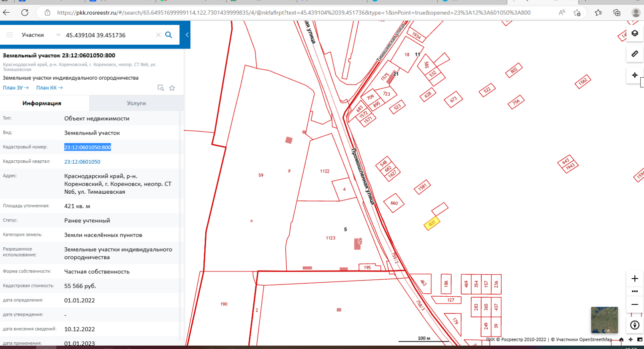Open cadastral quarter link 23:12:0601050

point(82,162)
